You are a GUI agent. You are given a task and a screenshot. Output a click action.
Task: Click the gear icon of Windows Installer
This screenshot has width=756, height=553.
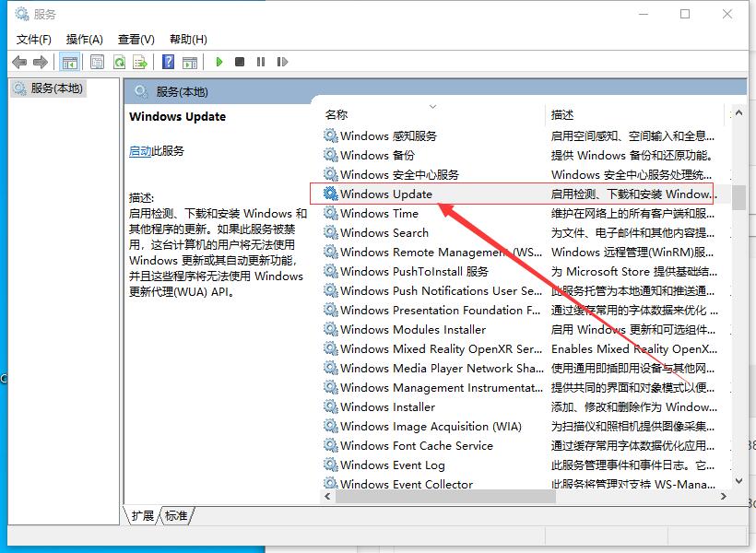click(x=330, y=406)
